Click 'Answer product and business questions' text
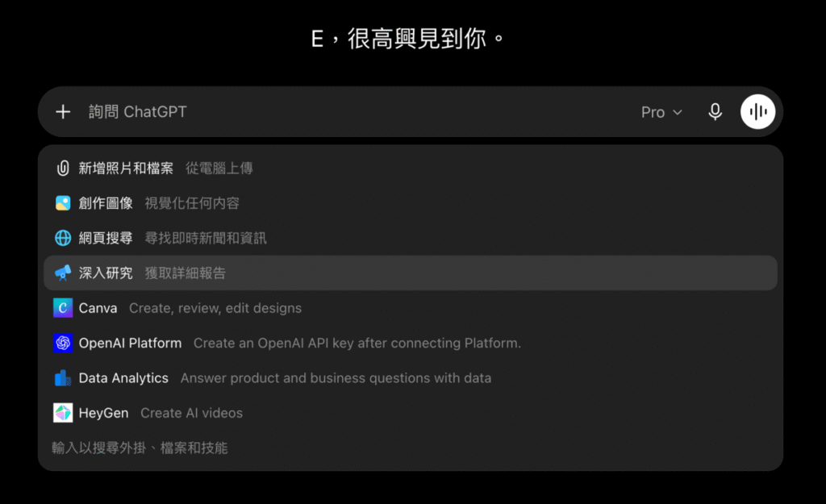The width and height of the screenshot is (826, 504). click(336, 378)
